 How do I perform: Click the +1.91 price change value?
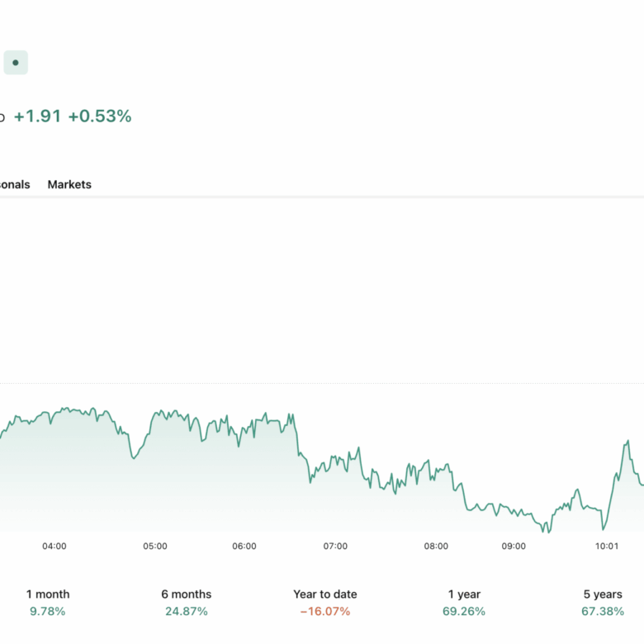point(37,116)
